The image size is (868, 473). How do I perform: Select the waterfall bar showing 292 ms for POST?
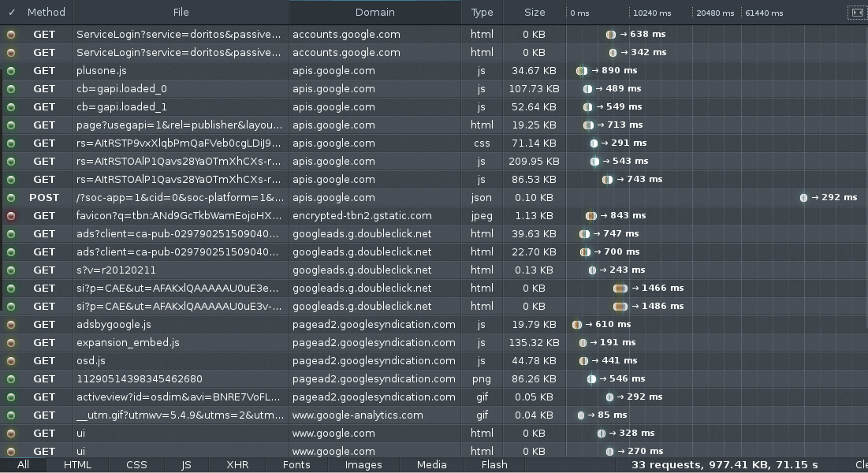[x=804, y=198]
